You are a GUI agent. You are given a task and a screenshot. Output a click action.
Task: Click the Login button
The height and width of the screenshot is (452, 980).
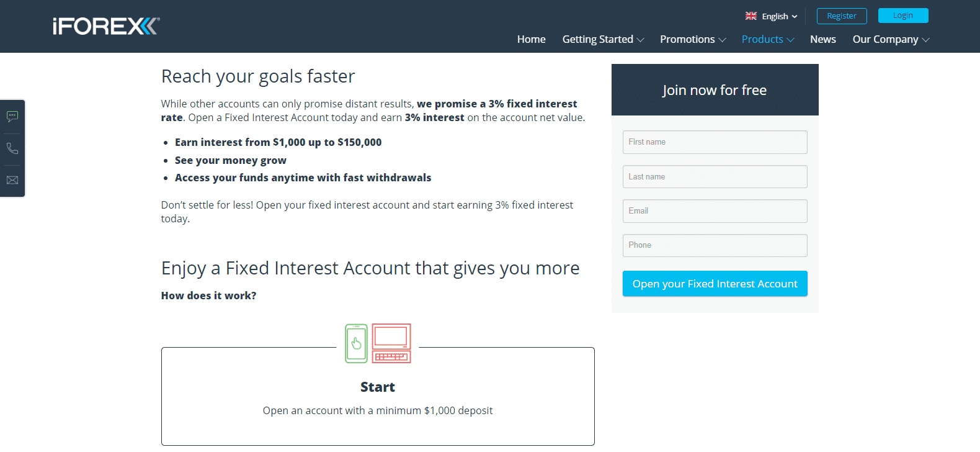point(903,16)
